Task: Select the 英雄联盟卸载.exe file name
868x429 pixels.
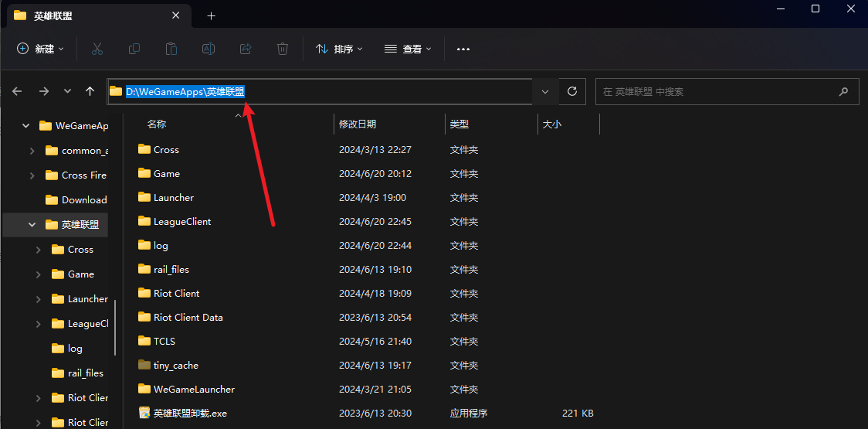Action: pos(191,413)
